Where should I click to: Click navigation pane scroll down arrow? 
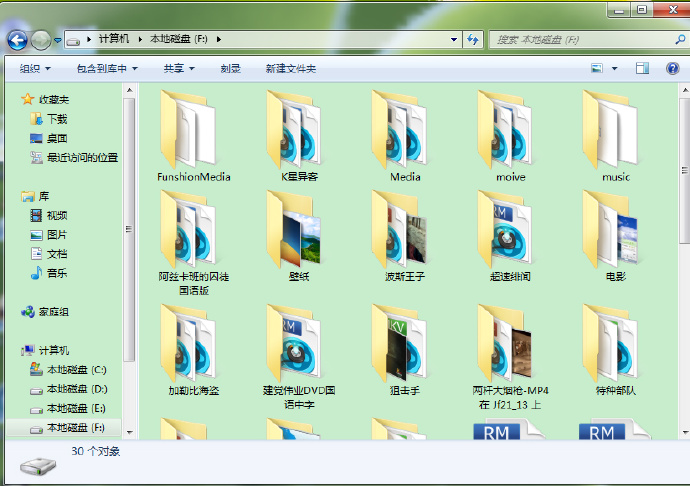pyautogui.click(x=129, y=432)
